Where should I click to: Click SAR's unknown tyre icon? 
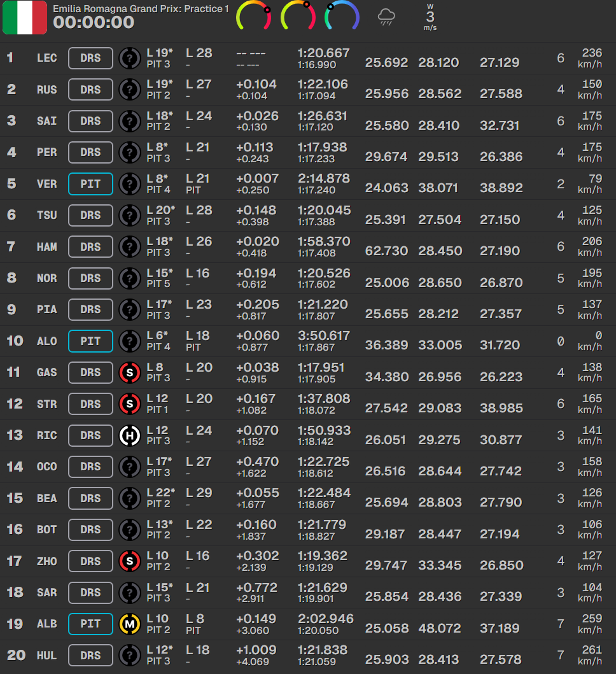[130, 593]
